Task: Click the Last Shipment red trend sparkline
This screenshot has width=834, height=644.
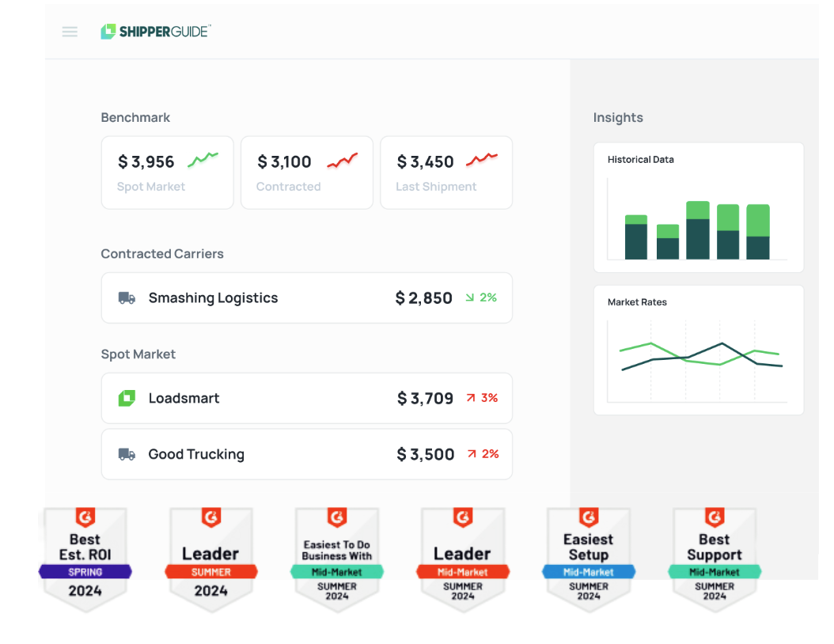Action: click(481, 160)
